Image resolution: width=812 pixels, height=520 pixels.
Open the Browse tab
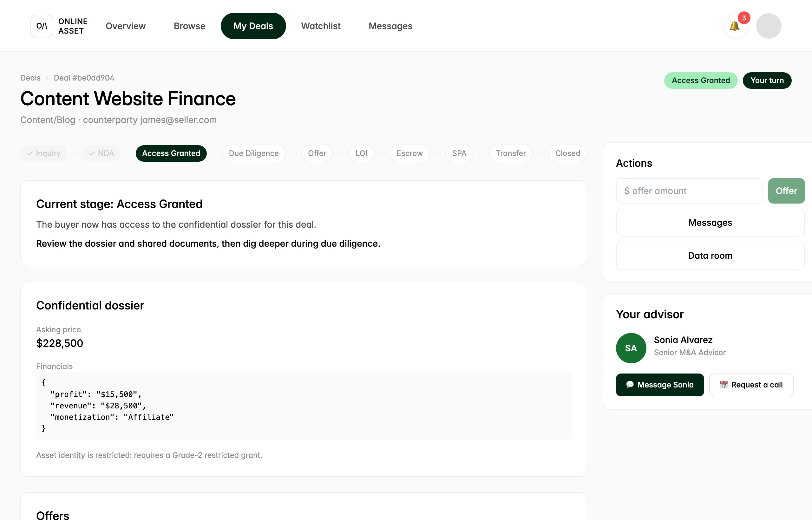point(189,26)
